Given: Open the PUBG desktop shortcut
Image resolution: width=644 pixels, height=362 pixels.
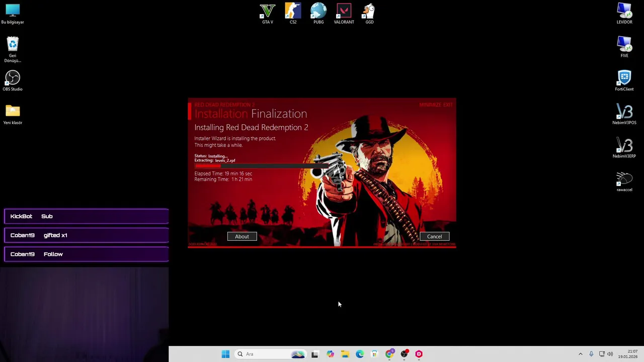Looking at the screenshot, I should pyautogui.click(x=318, y=14).
